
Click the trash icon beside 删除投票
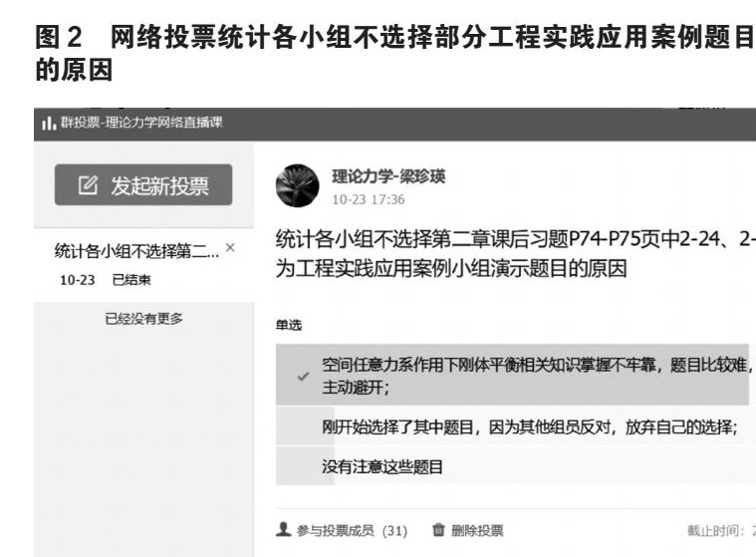tap(438, 529)
